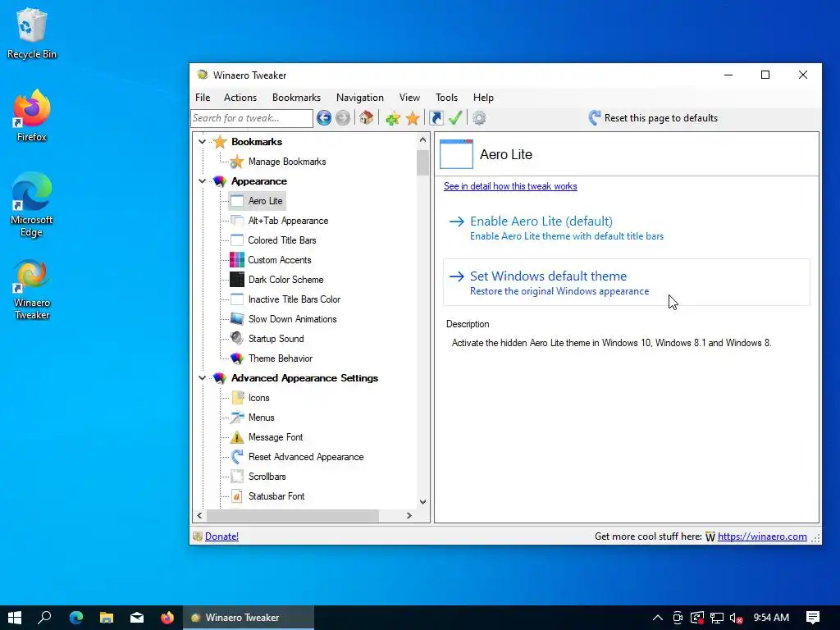Add bookmark with the green plus star icon
840x630 pixels.
pos(393,118)
